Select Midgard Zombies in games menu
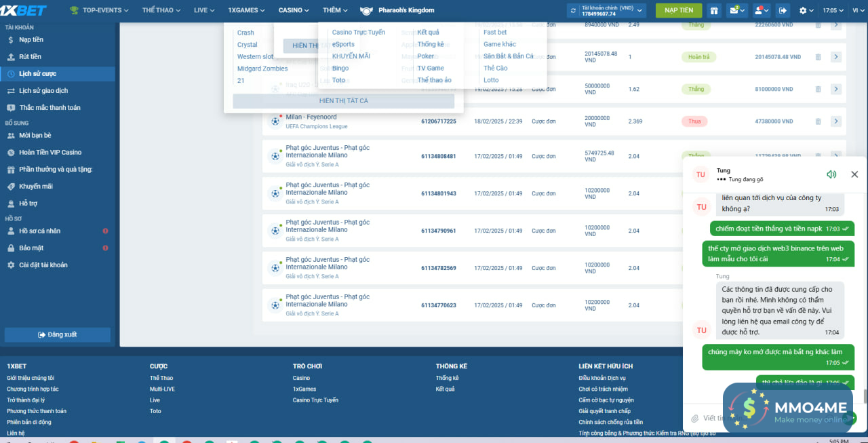Viewport: 868px width, 443px height. pos(262,69)
